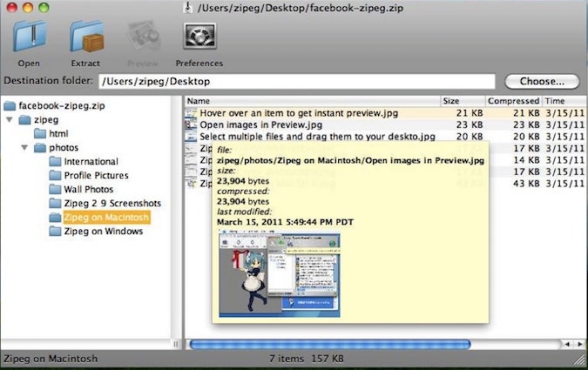Select the Zipeg on Windows folder
588x370 pixels.
coord(103,231)
